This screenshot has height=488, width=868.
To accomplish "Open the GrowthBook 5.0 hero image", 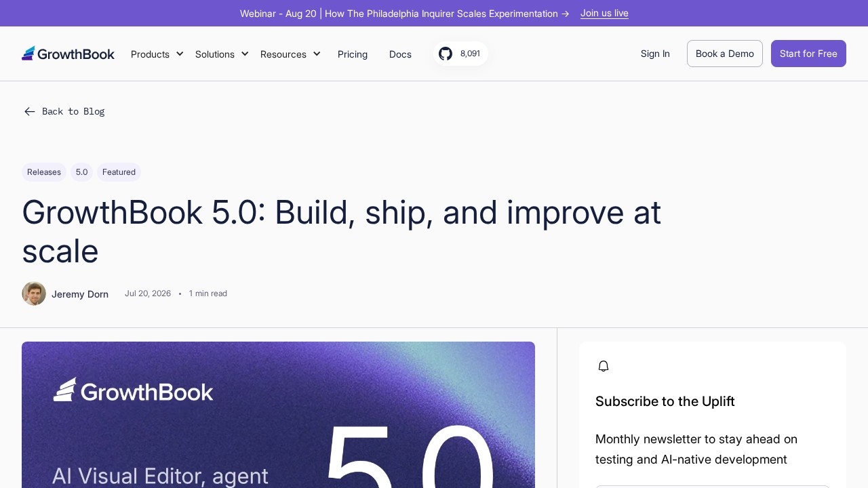I will pos(278,415).
